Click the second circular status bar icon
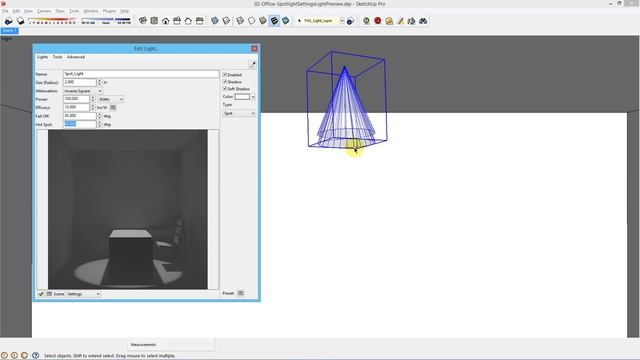This screenshot has height=360, width=640. [x=14, y=356]
